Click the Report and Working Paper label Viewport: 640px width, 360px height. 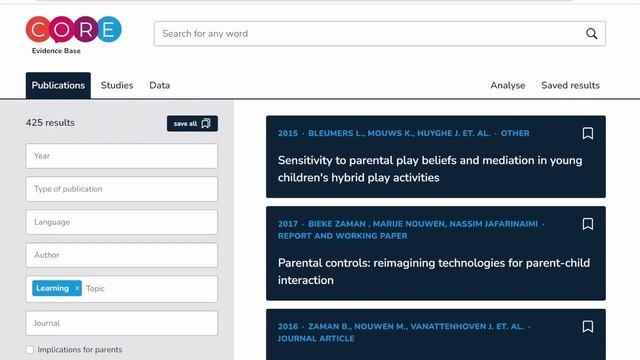pyautogui.click(x=342, y=236)
